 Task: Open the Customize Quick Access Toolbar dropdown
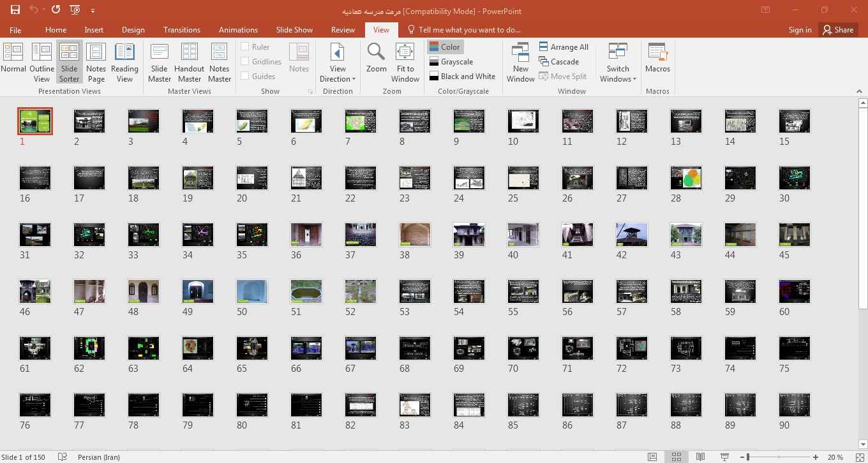[93, 11]
